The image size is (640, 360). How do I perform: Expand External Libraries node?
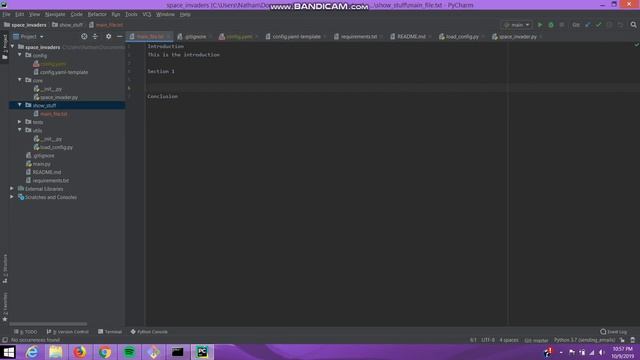tap(12, 189)
